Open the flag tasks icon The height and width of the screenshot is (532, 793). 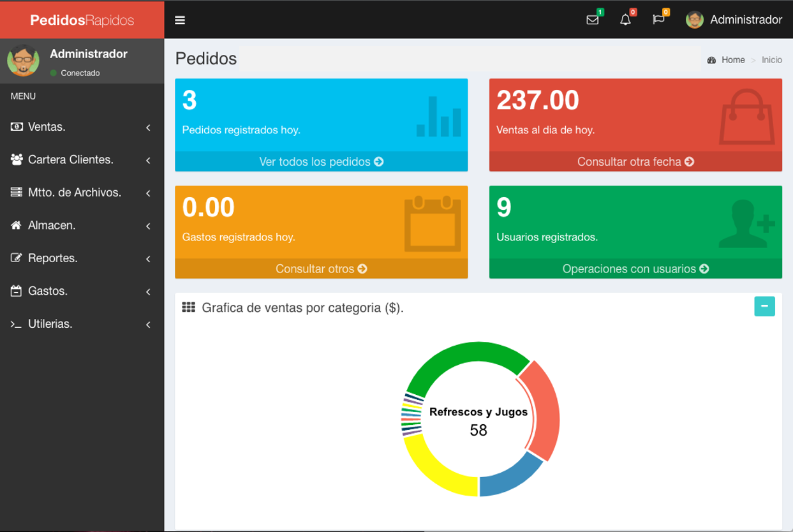pos(658,20)
